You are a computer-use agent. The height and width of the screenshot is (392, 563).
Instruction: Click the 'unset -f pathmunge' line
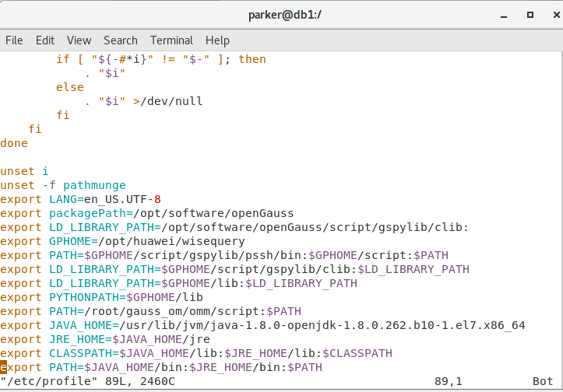[x=63, y=185]
